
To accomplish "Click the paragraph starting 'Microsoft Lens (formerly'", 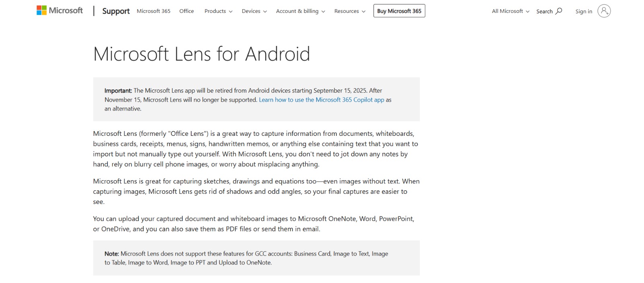I will pos(256,149).
